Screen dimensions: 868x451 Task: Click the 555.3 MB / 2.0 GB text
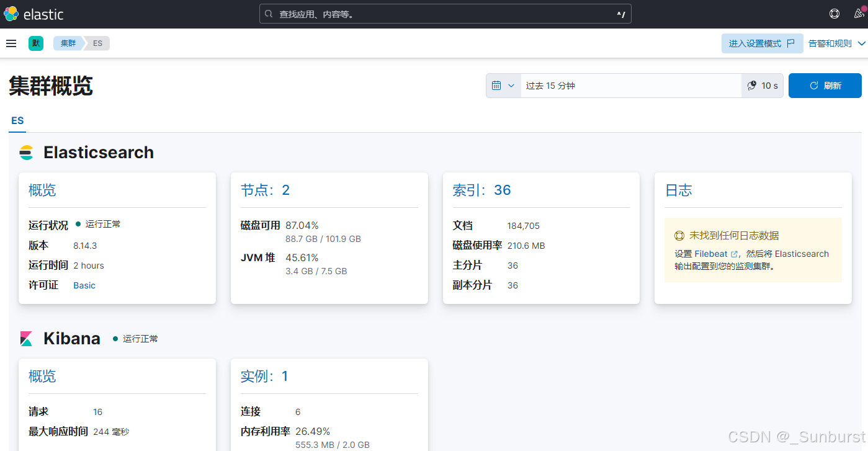(x=333, y=445)
